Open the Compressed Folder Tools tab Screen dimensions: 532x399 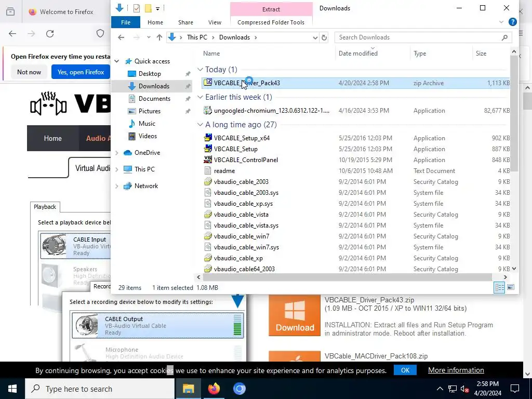[x=271, y=22]
